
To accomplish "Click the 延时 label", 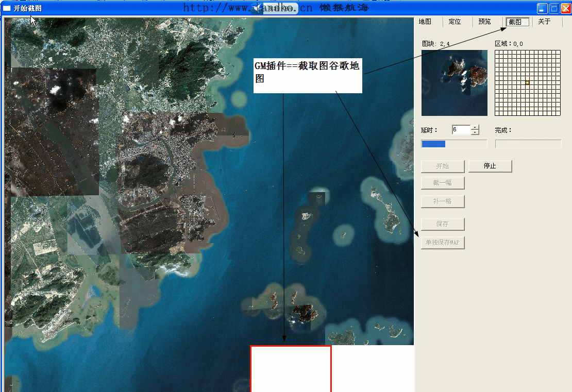I will pyautogui.click(x=429, y=130).
